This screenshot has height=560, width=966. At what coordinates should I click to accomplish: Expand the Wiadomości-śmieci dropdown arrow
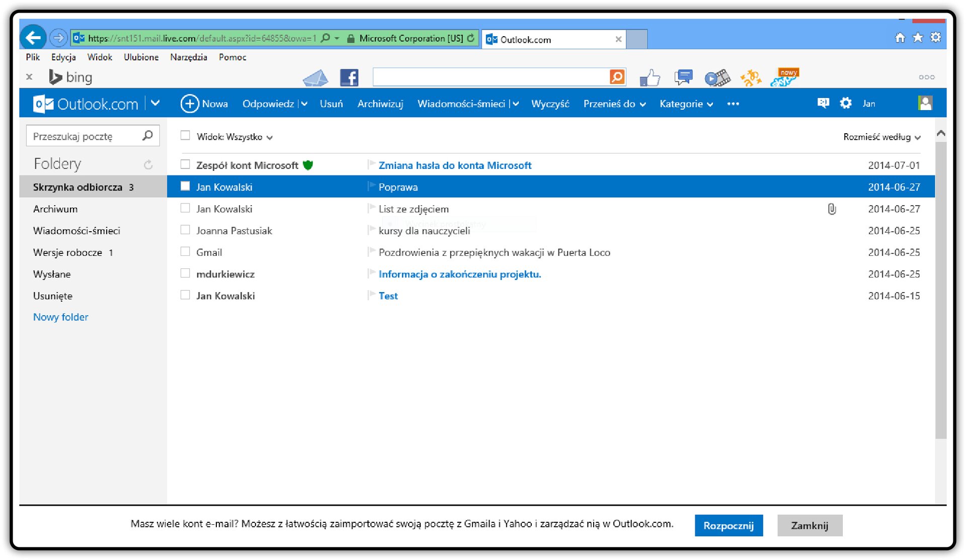[515, 104]
